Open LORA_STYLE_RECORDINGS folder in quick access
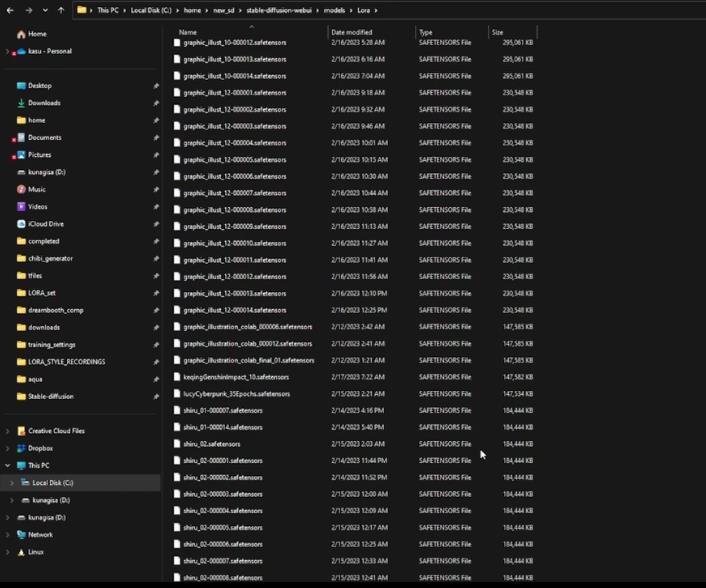 (66, 362)
